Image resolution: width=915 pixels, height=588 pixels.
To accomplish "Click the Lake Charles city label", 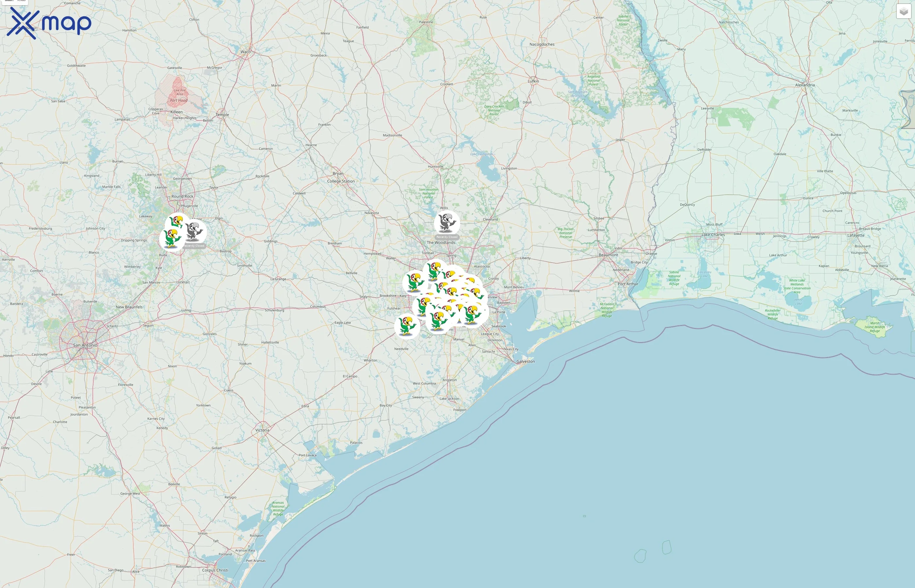I will (713, 235).
